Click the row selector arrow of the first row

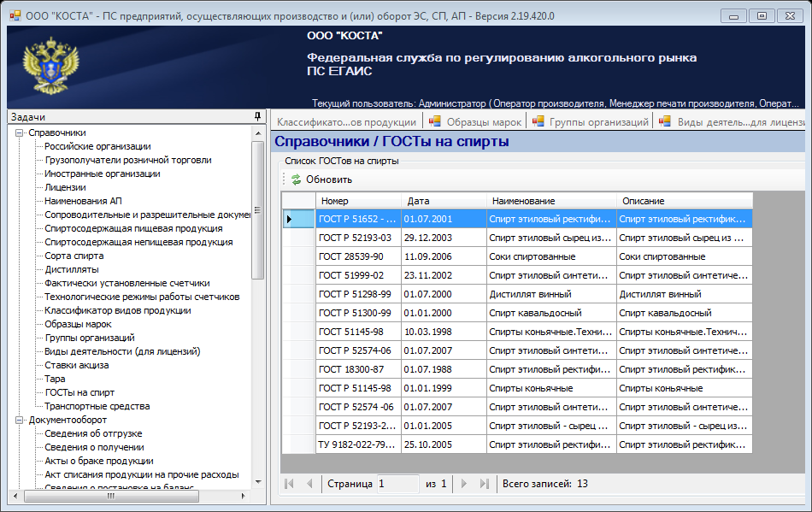click(x=289, y=219)
